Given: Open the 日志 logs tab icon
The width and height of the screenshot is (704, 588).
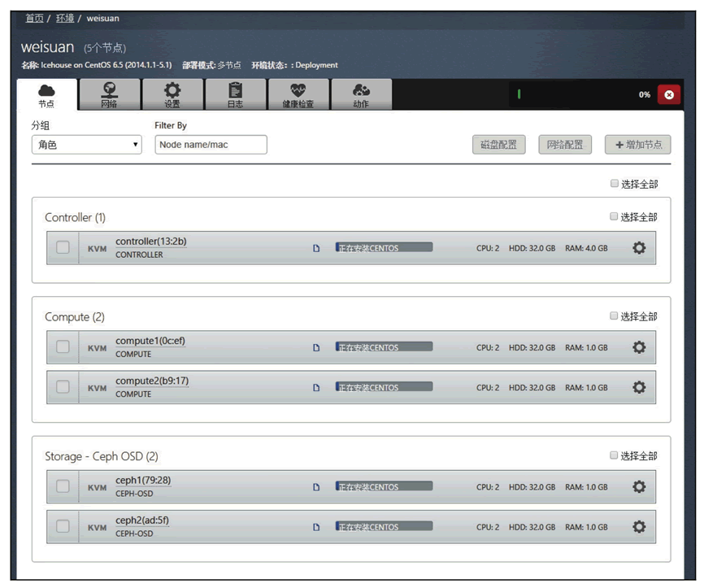Looking at the screenshot, I should click(x=236, y=94).
